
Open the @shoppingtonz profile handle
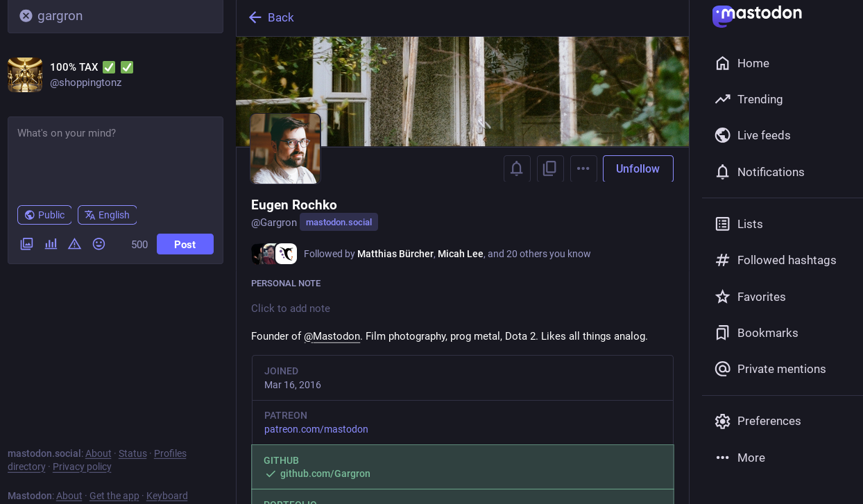pyautogui.click(x=85, y=82)
